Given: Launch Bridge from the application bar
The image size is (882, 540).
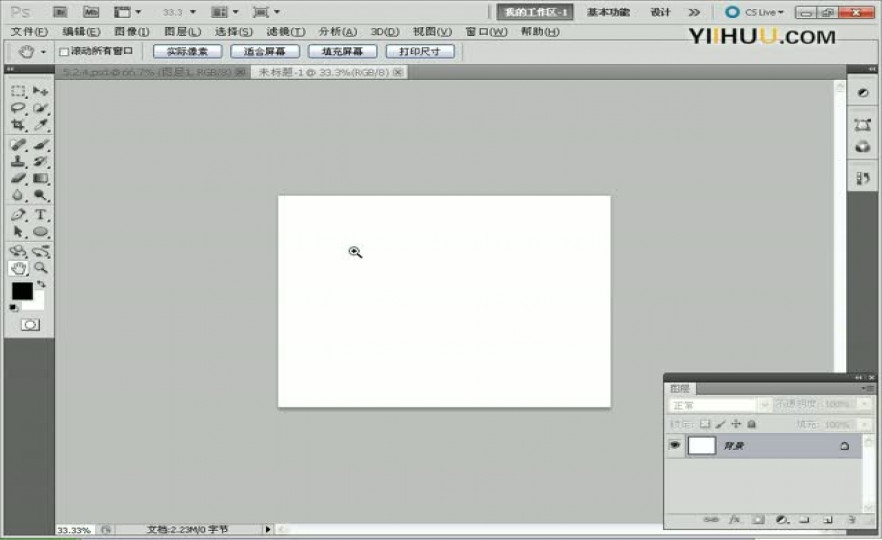Looking at the screenshot, I should pyautogui.click(x=60, y=12).
